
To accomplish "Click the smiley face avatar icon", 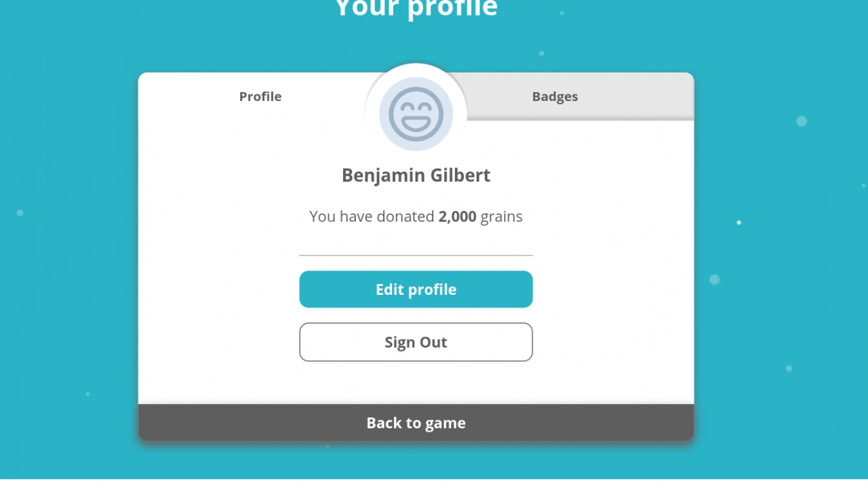I will 416,114.
